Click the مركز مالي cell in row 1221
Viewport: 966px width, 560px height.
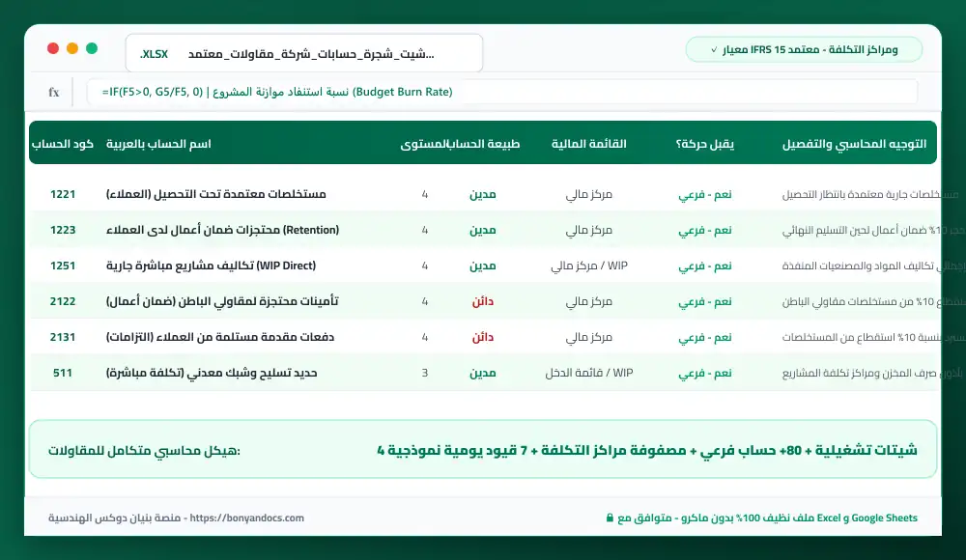(589, 195)
